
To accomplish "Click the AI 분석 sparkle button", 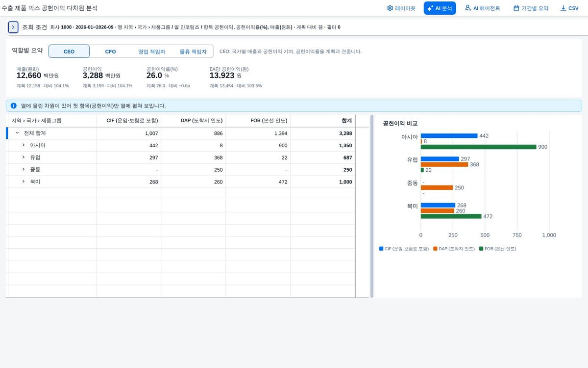I will 440,8.
